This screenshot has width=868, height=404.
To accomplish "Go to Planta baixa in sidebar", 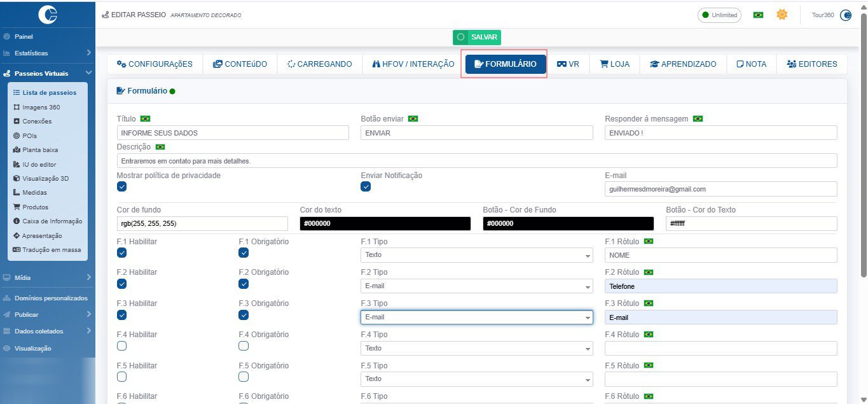I will tap(39, 150).
